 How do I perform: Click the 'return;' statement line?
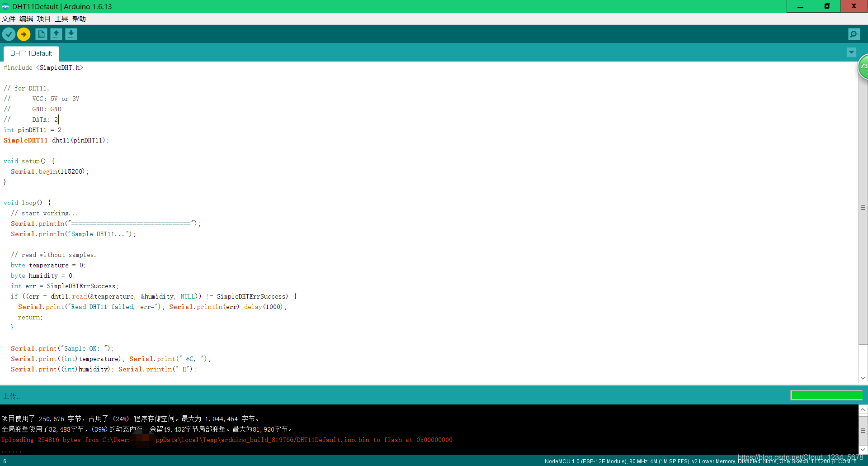30,317
